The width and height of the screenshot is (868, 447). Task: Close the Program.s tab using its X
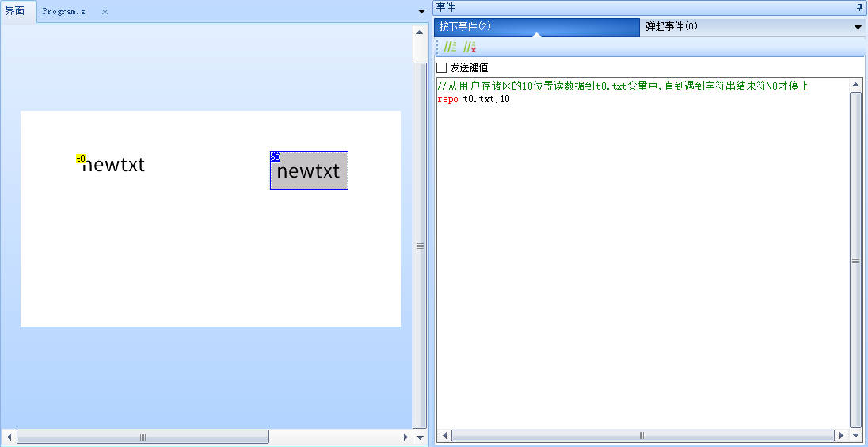pyautogui.click(x=105, y=12)
